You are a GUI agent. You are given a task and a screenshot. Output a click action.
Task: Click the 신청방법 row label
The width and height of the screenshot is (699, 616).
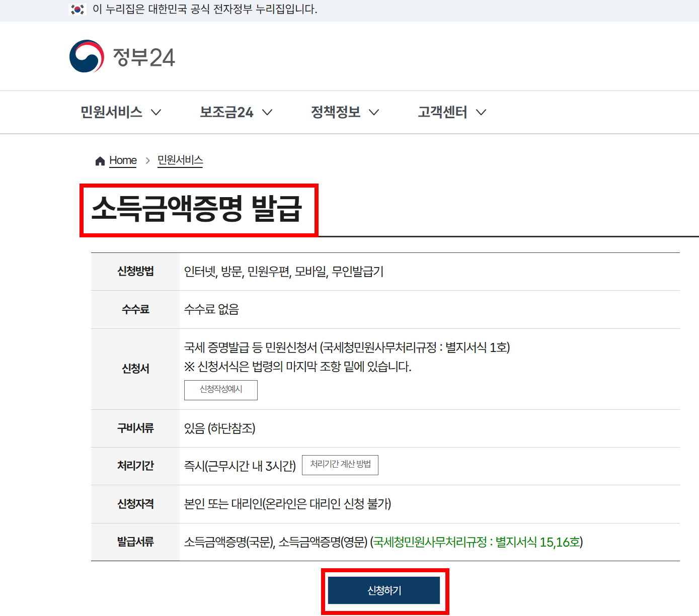coord(135,272)
